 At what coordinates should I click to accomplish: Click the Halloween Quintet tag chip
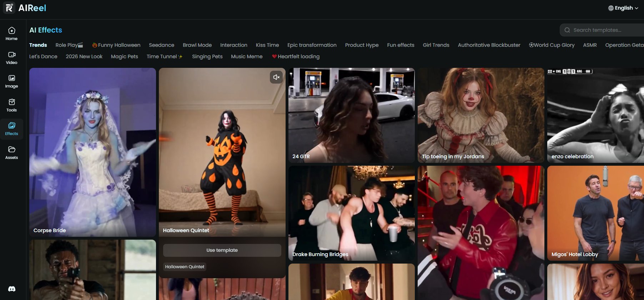point(185,267)
